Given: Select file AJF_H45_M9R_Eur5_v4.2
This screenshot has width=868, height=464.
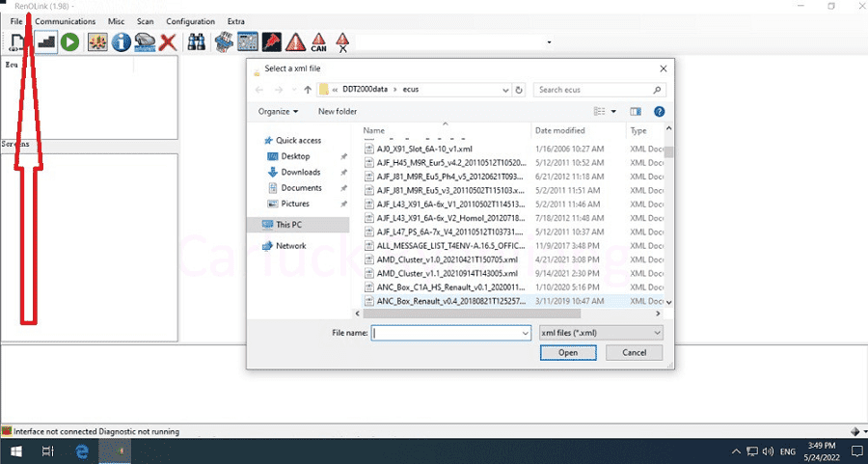Looking at the screenshot, I should tap(451, 163).
